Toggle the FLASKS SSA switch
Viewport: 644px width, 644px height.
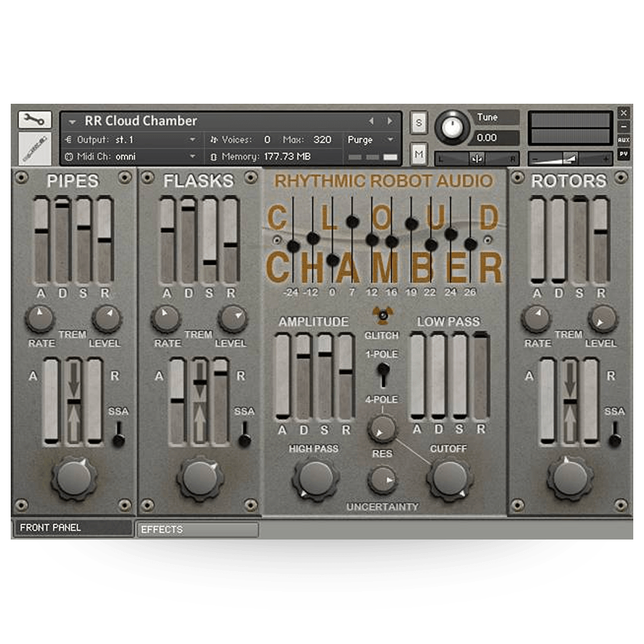pyautogui.click(x=245, y=434)
